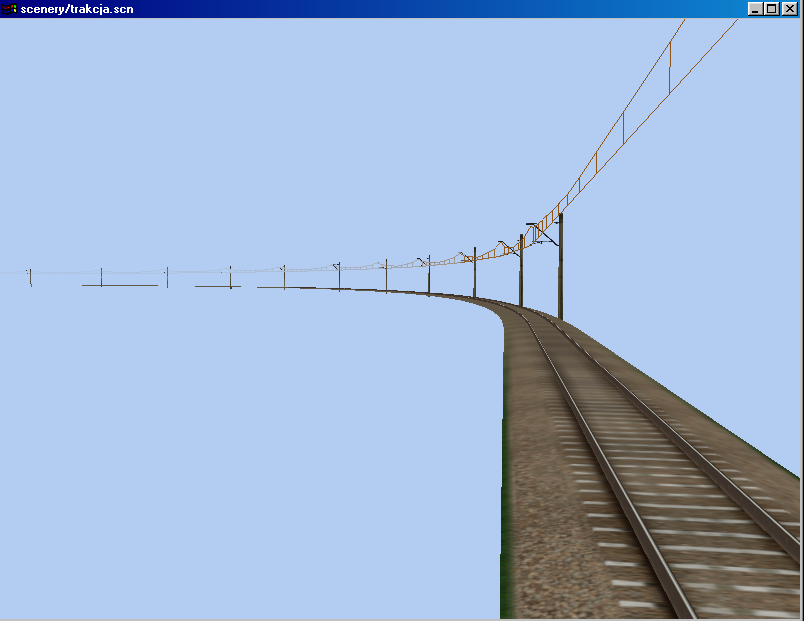The image size is (804, 621).
Task: Click the third catenary pole from the front
Action: coord(475,274)
